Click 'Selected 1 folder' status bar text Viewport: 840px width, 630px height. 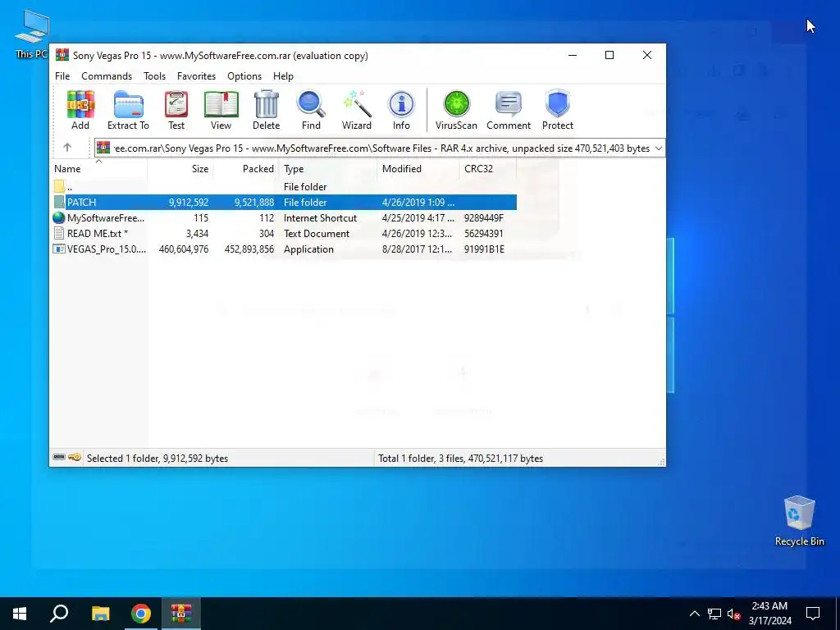[x=157, y=458]
